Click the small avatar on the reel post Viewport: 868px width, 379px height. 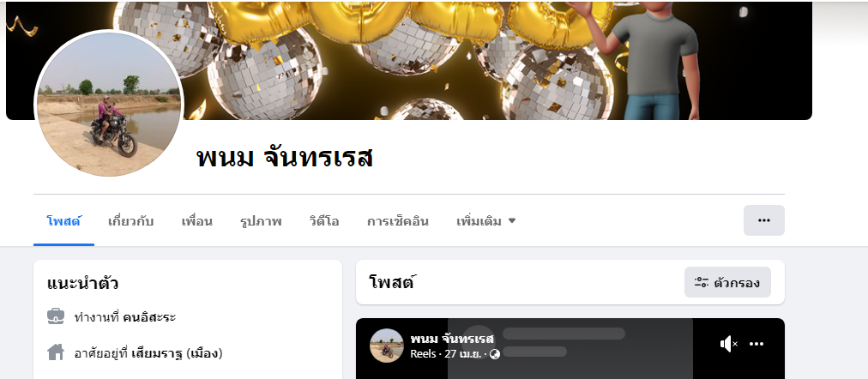pyautogui.click(x=386, y=346)
